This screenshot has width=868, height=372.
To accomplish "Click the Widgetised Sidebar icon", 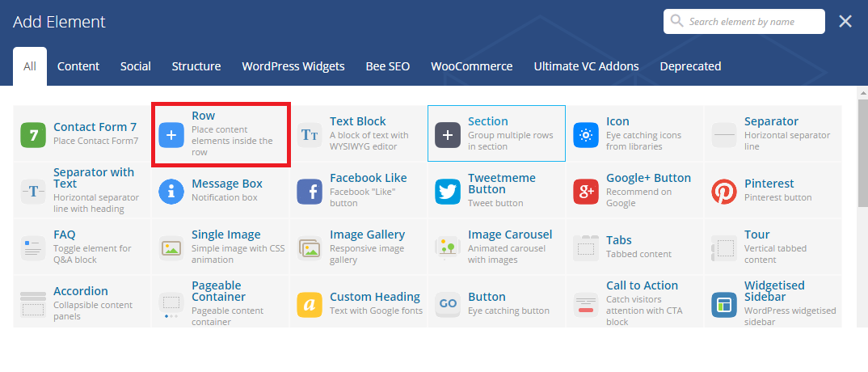I will (x=724, y=304).
